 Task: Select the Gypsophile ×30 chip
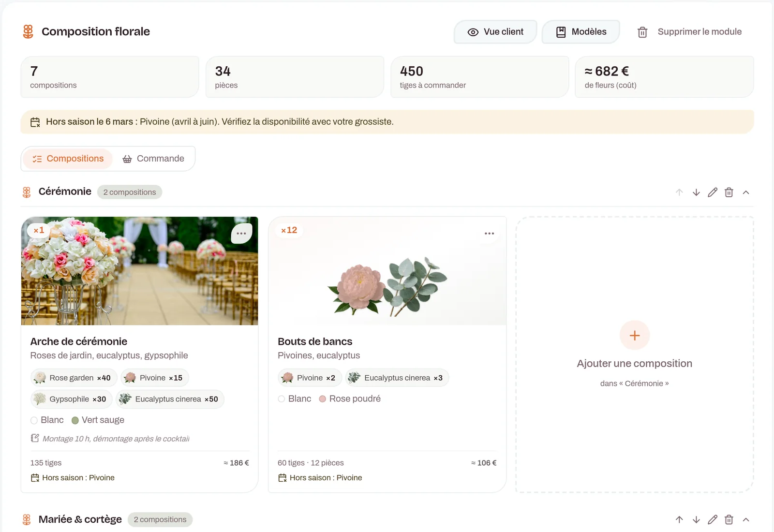point(72,399)
